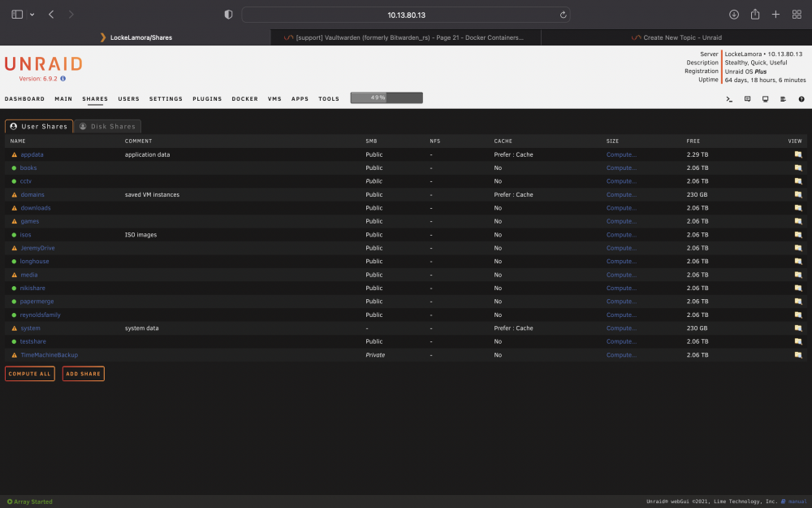Viewport: 812px width, 508px height.
Task: Click the Compute All button
Action: click(29, 374)
